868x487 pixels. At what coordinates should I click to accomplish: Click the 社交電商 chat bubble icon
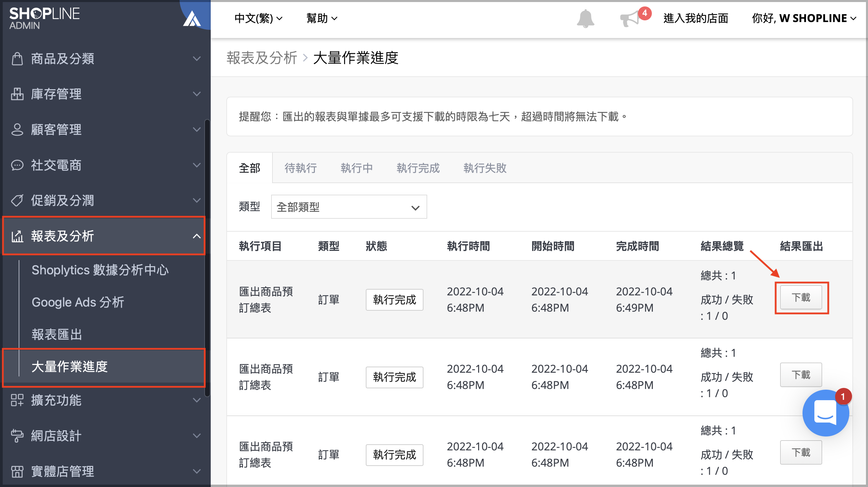pos(17,165)
